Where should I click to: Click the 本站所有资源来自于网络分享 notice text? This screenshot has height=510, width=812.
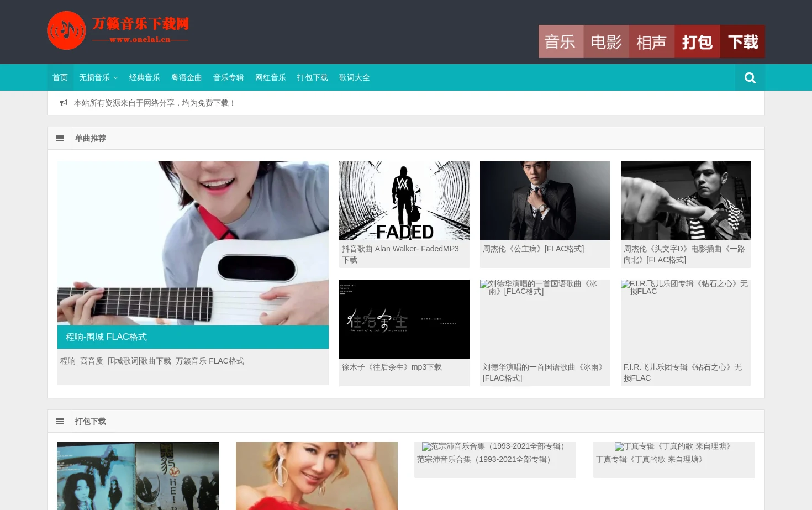click(x=155, y=103)
